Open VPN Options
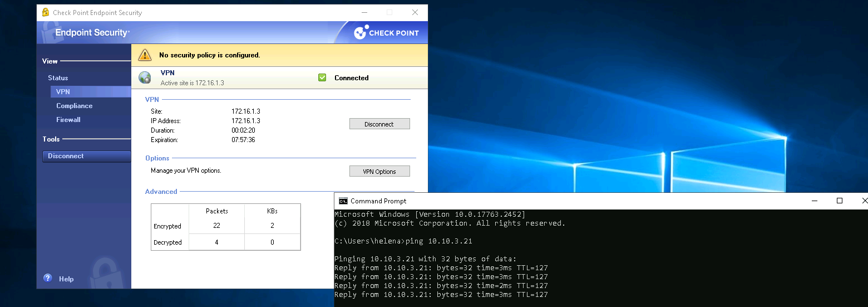868x307 pixels. (379, 172)
